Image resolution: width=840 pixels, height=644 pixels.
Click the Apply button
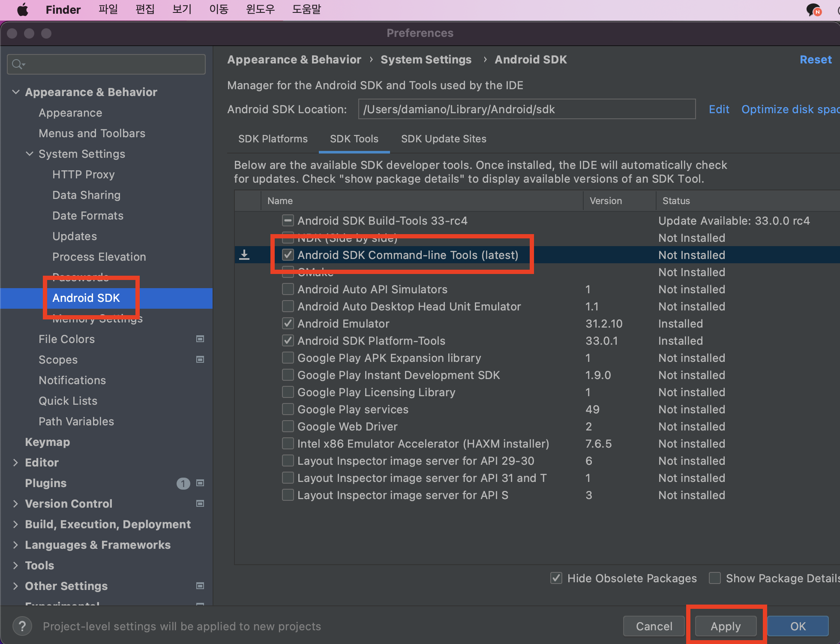(726, 626)
